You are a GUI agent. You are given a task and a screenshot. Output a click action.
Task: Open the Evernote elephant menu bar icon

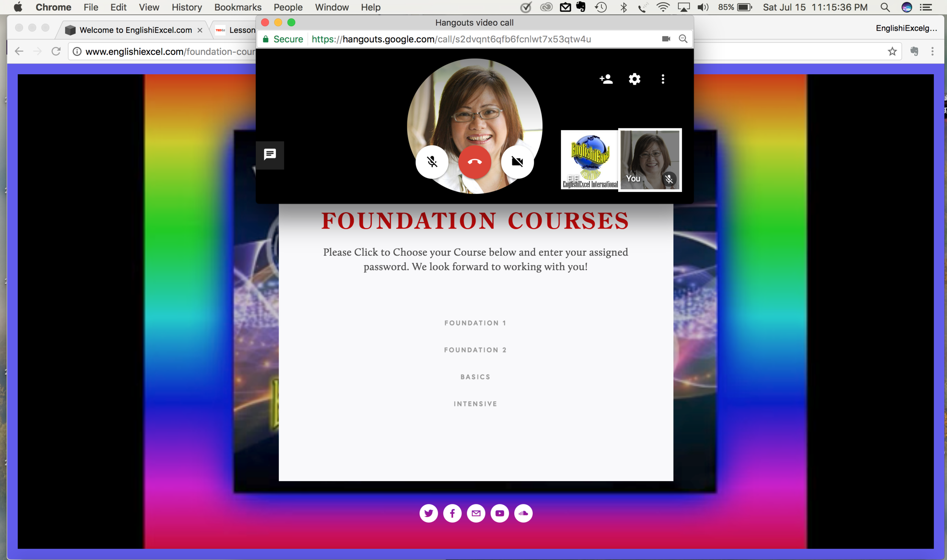click(581, 7)
